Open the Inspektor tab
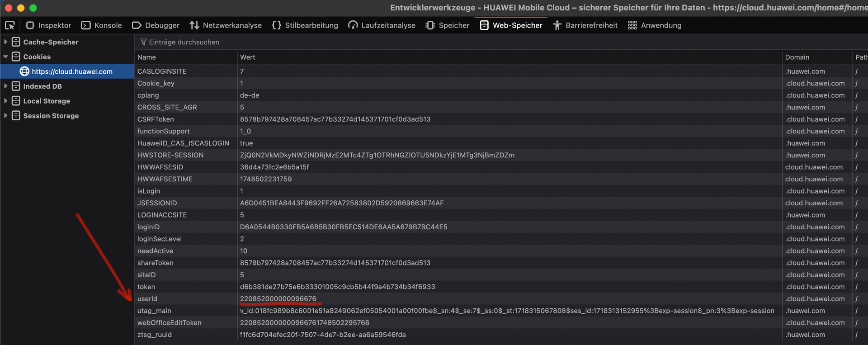Viewport: 868px width, 345px height. tap(49, 25)
